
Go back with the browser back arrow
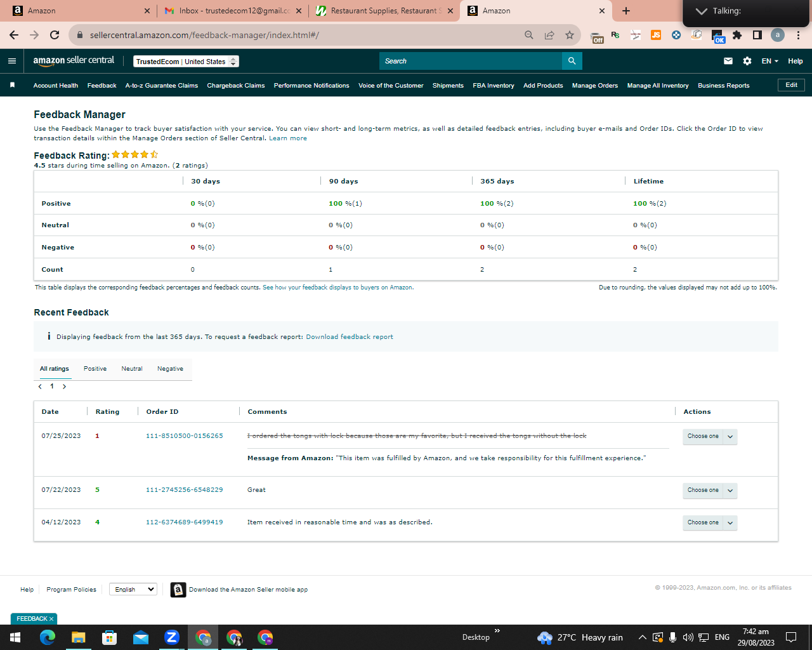(x=14, y=35)
